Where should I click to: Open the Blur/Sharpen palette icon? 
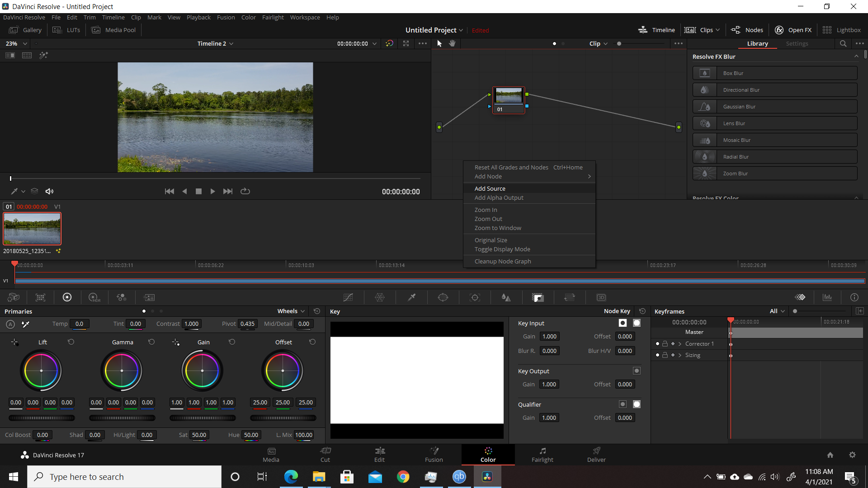(x=506, y=297)
